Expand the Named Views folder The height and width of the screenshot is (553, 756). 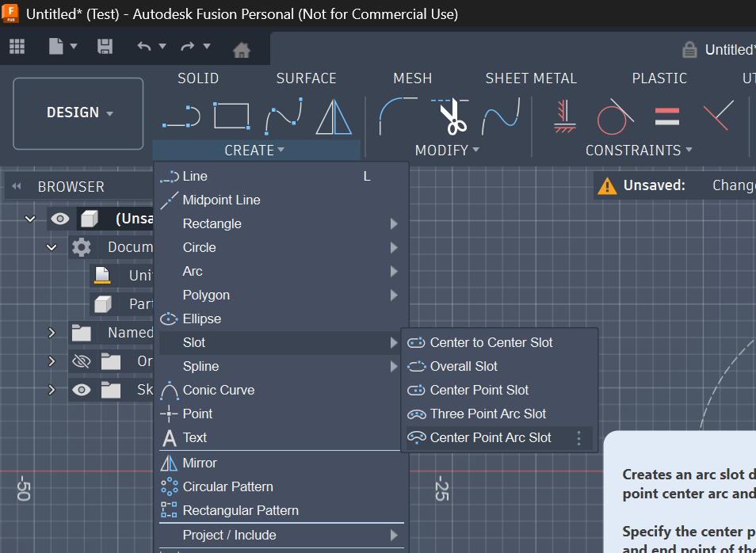tap(52, 334)
